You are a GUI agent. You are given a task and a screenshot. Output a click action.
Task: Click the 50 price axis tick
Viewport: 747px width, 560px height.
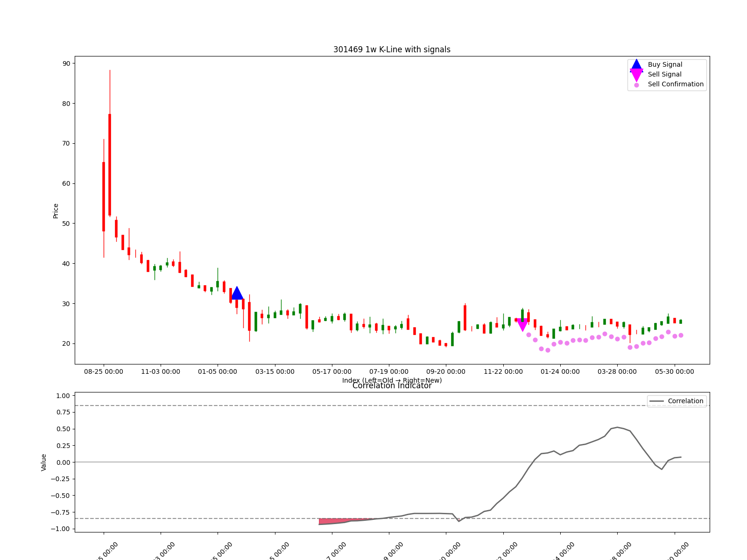click(66, 224)
